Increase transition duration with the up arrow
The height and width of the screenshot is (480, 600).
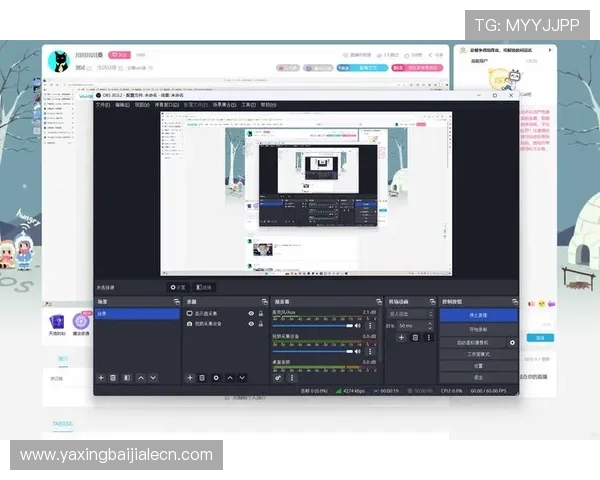click(x=430, y=324)
